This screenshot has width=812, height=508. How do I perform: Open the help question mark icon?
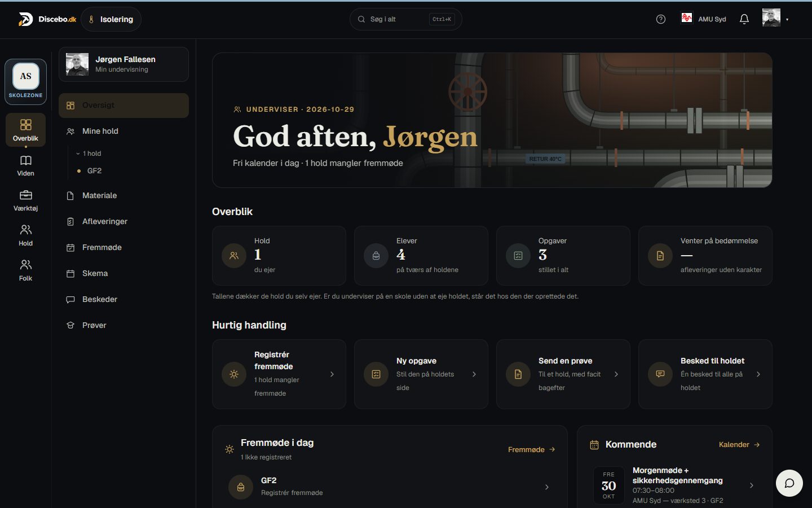coord(661,19)
